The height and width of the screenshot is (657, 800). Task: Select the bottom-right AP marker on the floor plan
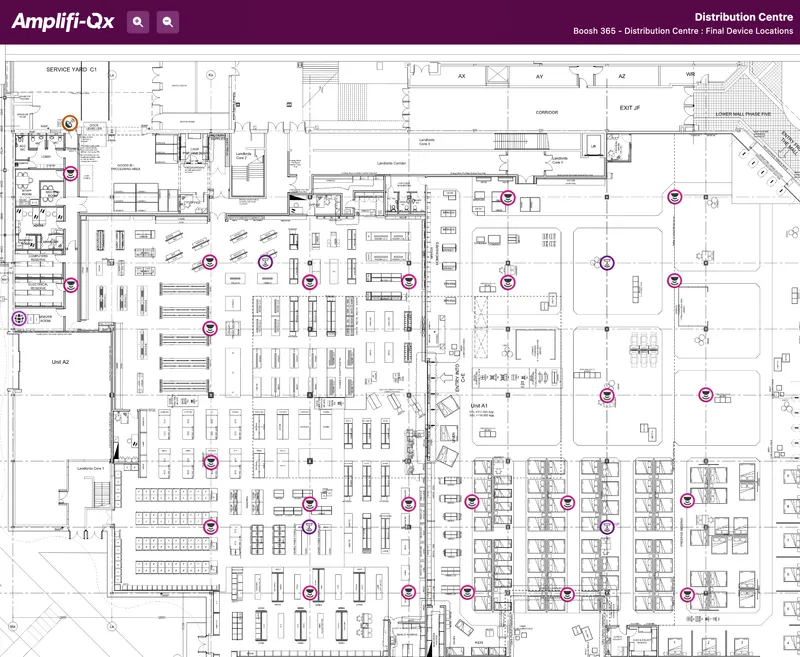pos(688,591)
